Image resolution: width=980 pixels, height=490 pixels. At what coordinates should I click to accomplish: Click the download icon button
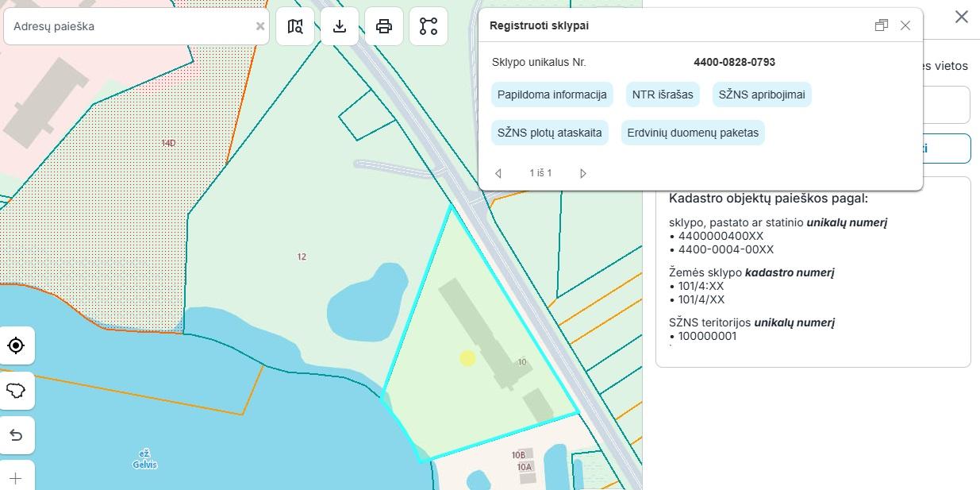[x=340, y=26]
